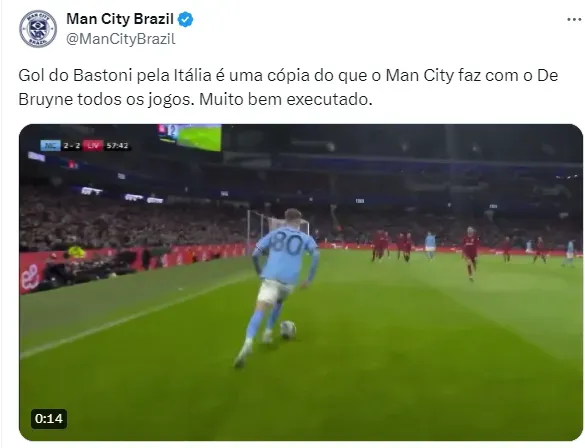Click the football at player's feet

tap(288, 329)
